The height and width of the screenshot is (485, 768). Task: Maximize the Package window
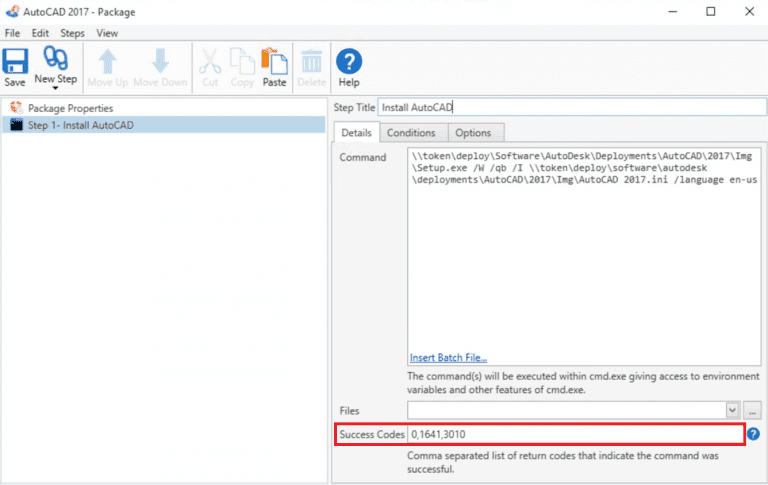(x=711, y=11)
